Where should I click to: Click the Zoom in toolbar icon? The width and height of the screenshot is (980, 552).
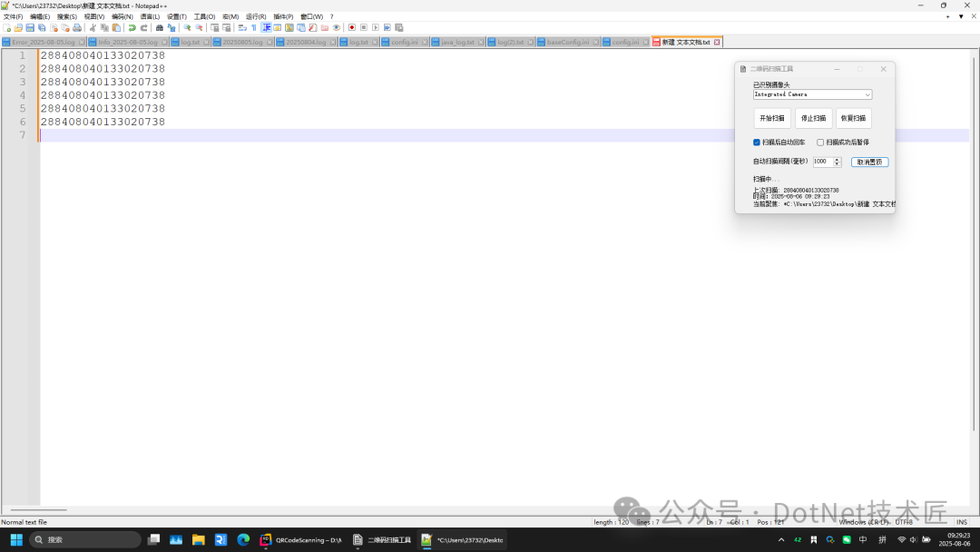[x=187, y=28]
